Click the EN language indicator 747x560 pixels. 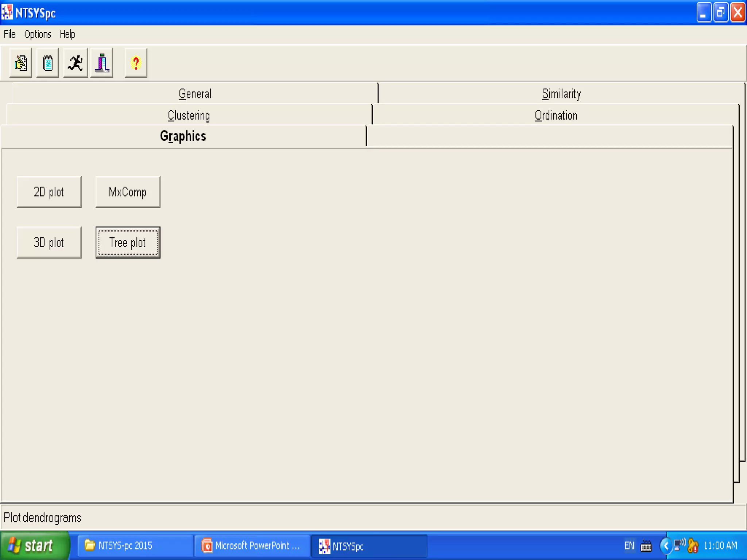[629, 546]
